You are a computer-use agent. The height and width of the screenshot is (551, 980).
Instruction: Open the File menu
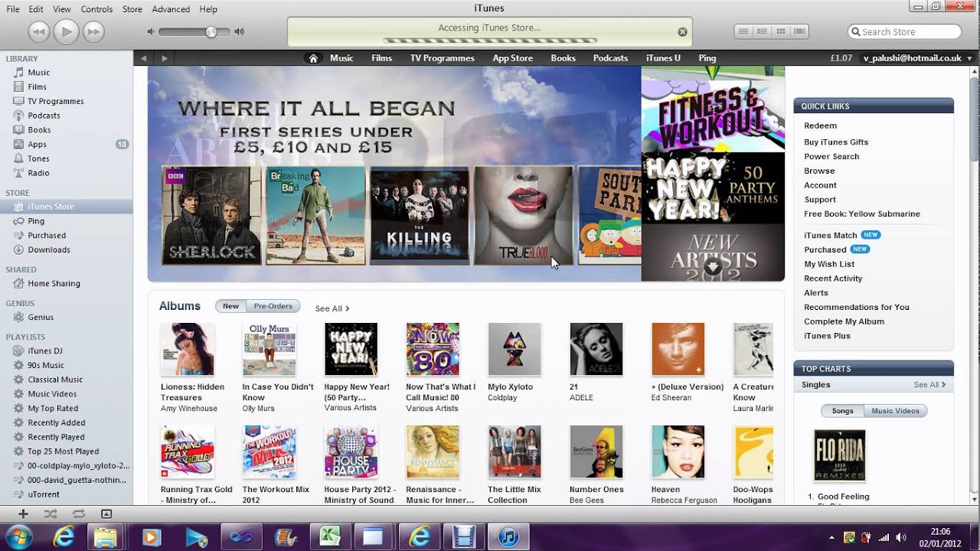point(12,9)
